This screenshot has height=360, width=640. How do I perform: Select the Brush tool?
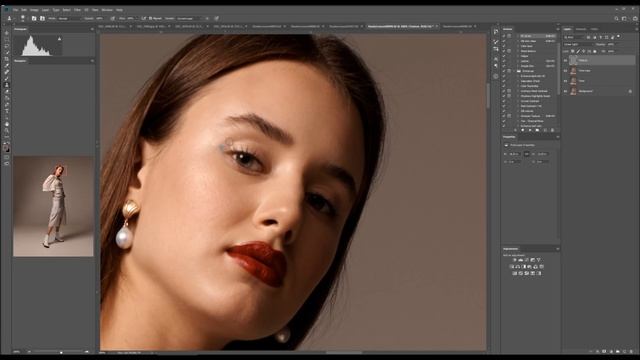click(x=7, y=78)
